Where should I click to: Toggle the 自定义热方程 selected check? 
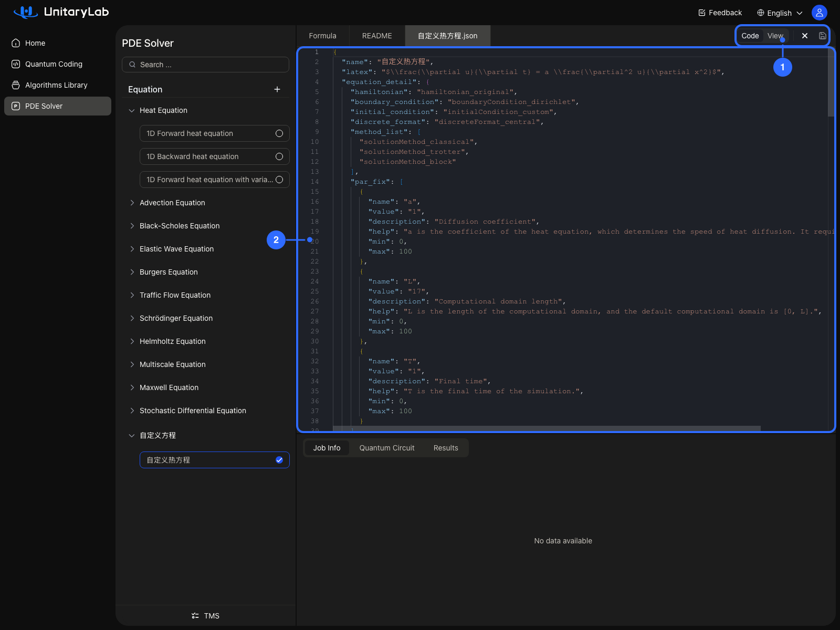pyautogui.click(x=279, y=460)
